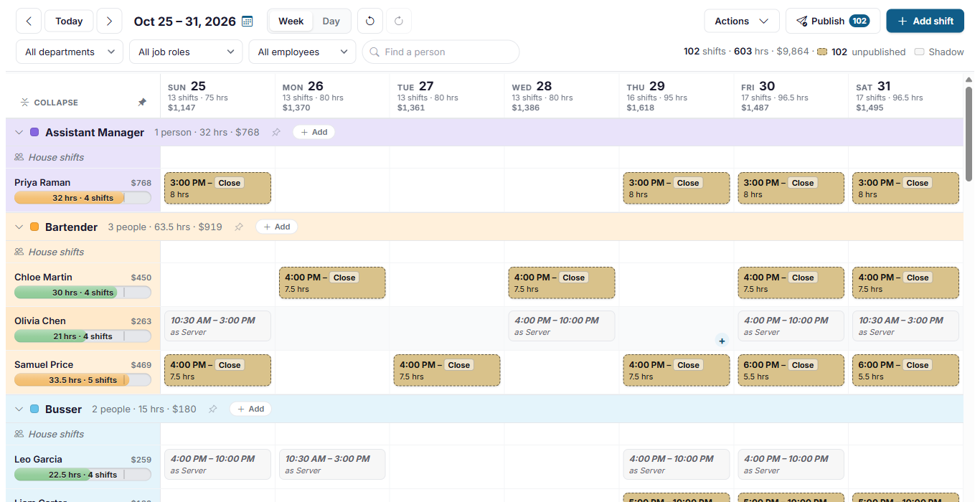Click the House shifts icon under Bartender
Image resolution: width=980 pixels, height=502 pixels.
[x=19, y=252]
